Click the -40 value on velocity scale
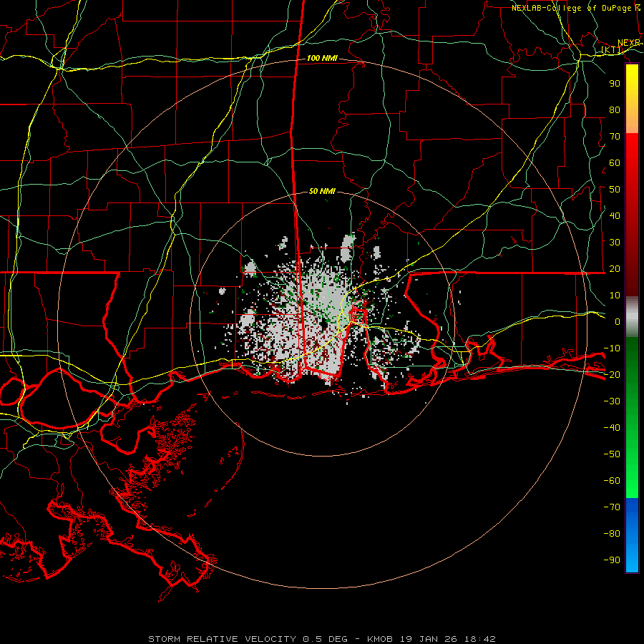 612,428
